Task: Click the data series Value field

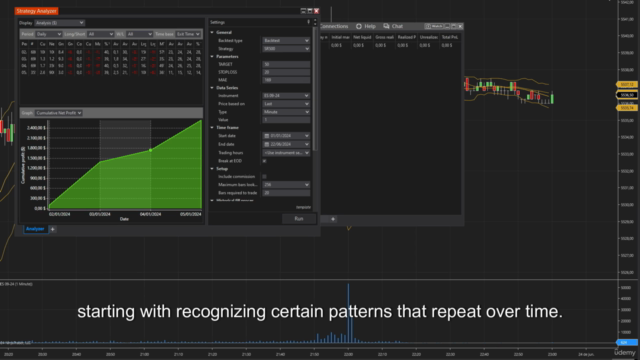Action: pos(286,120)
